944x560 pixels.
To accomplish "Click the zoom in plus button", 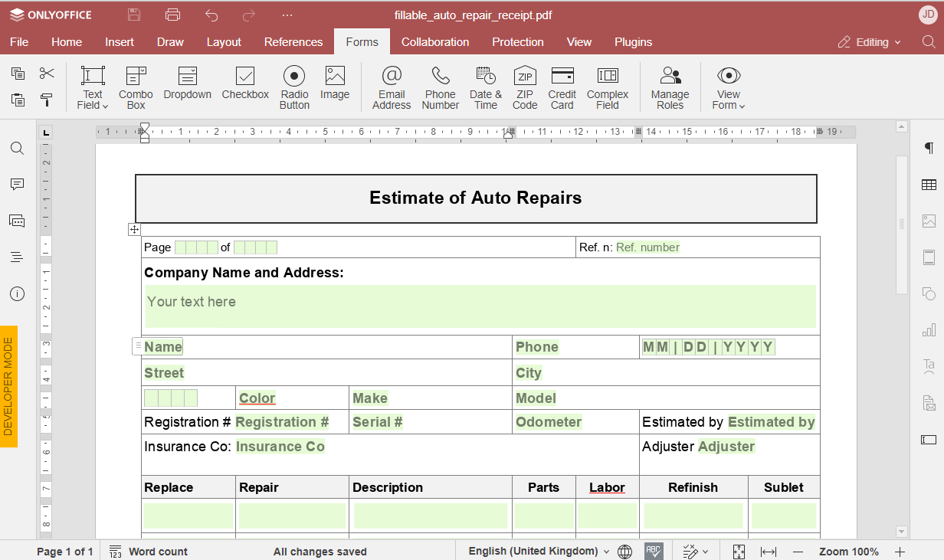I will [900, 551].
